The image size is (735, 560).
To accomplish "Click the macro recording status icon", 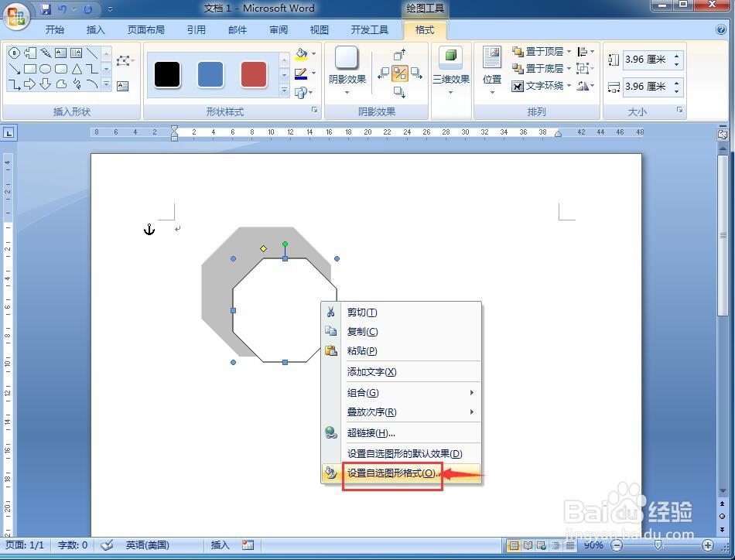I will coord(248,545).
